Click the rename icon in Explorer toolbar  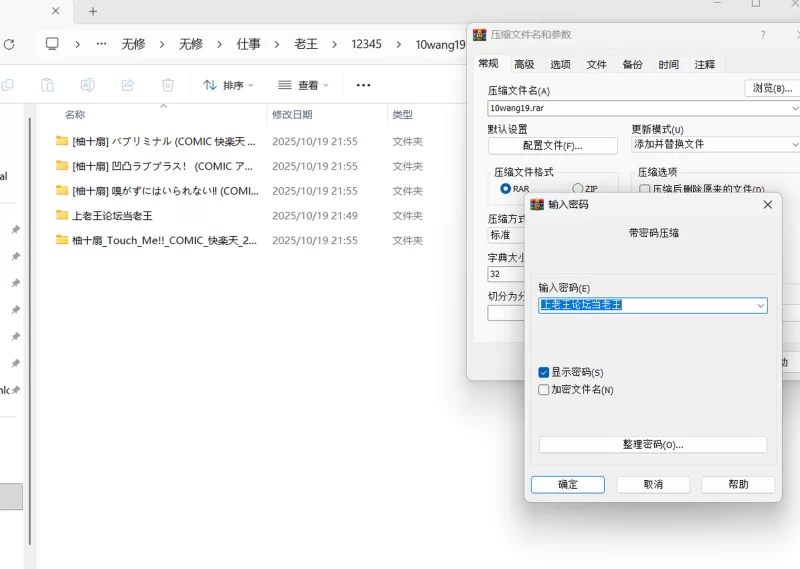click(x=88, y=85)
